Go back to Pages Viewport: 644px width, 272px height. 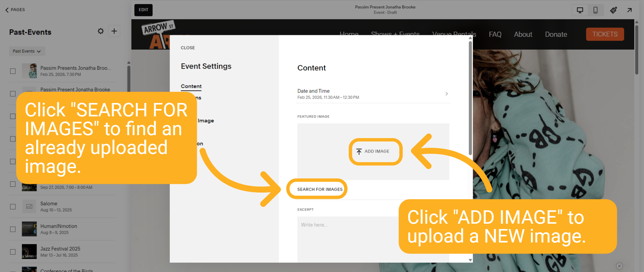point(15,10)
